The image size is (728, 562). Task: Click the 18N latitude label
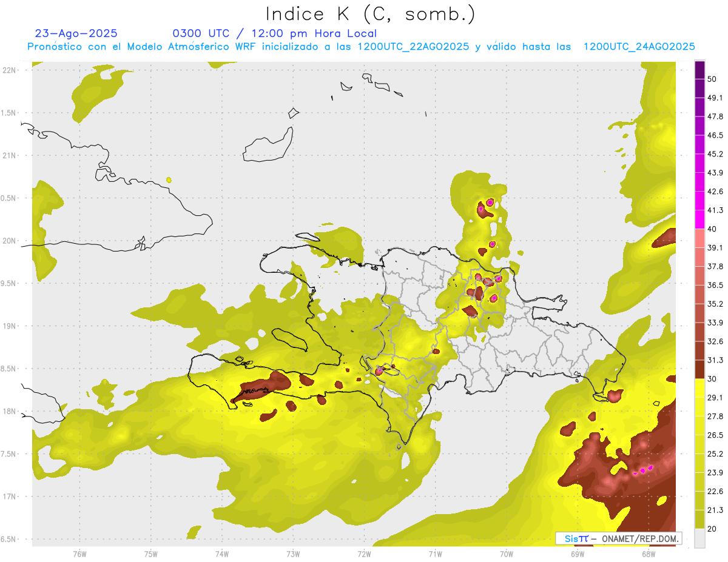tap(10, 411)
